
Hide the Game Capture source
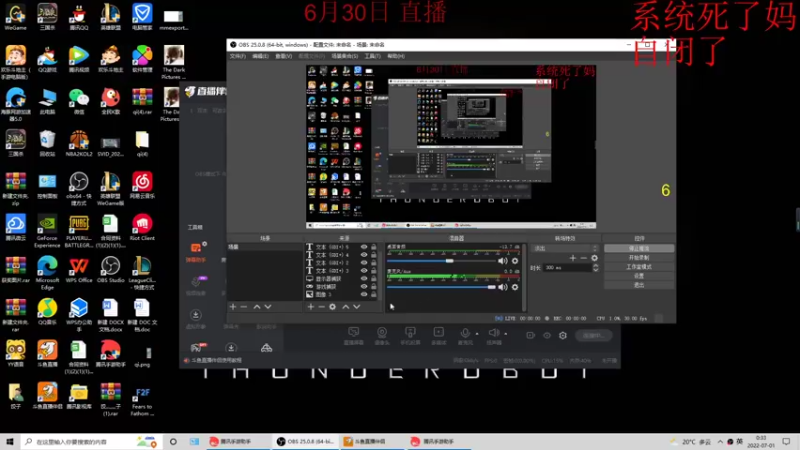tap(364, 287)
